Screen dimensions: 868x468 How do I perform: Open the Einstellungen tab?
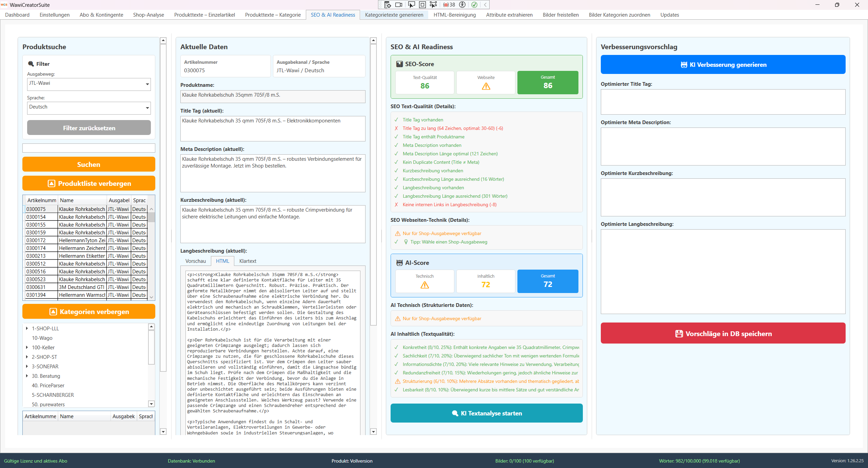click(55, 15)
